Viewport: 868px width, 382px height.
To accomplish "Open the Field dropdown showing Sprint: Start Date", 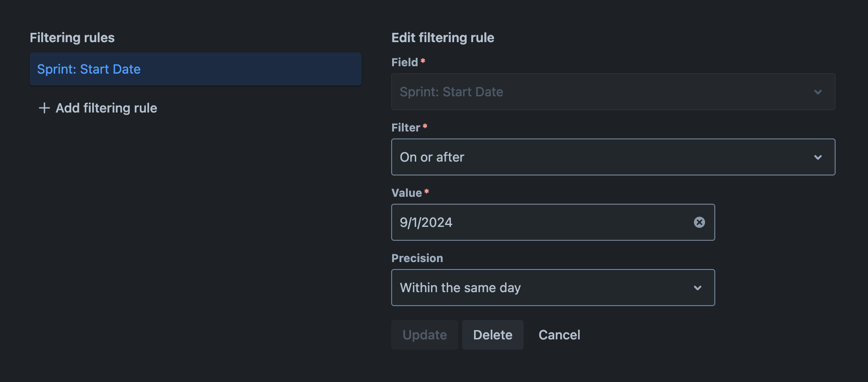I will (612, 92).
